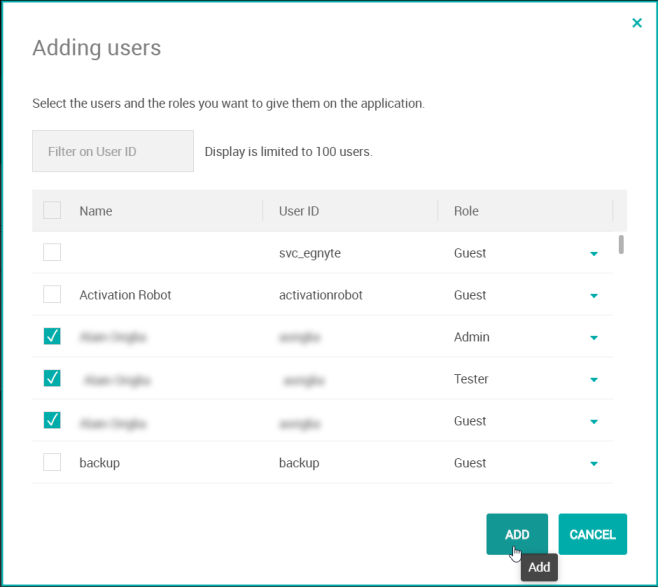Type in the Filter on User ID field
The height and width of the screenshot is (587, 658).
coord(113,151)
